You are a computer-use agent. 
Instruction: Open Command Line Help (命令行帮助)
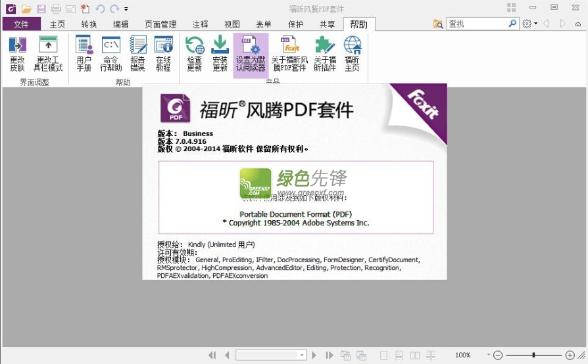(x=111, y=54)
